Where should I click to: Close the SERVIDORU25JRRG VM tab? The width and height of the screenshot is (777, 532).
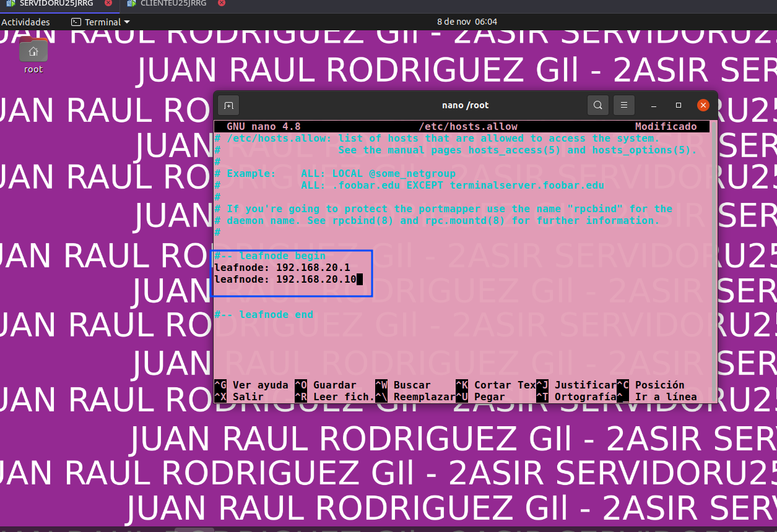coord(108,3)
